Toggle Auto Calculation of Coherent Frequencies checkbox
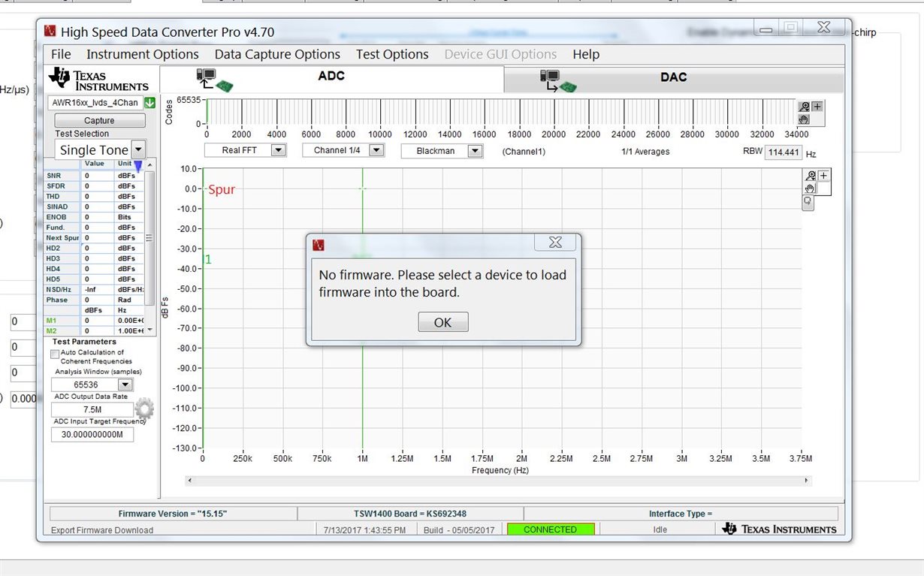924x576 pixels. (55, 353)
